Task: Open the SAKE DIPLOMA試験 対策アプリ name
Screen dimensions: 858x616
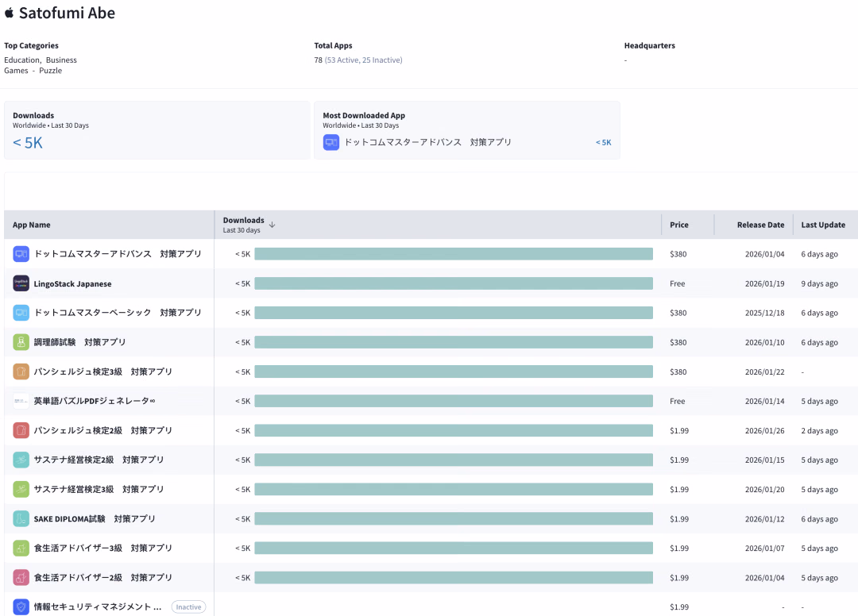Action: pos(95,518)
